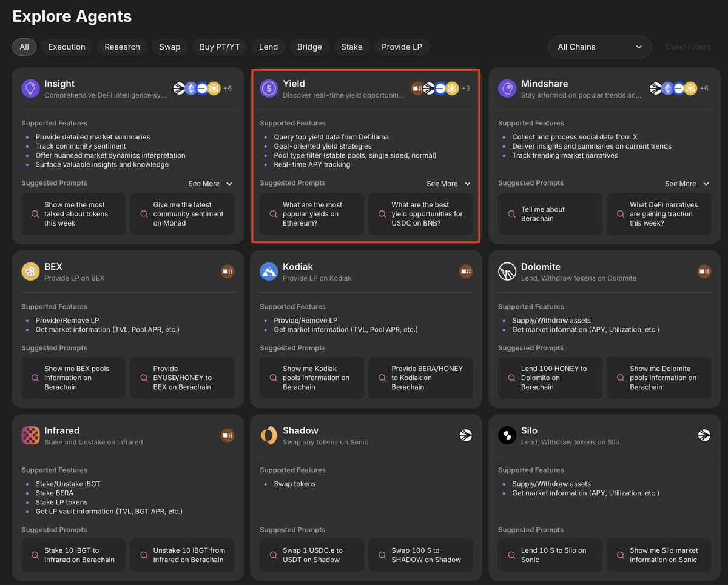Click Berachain chain badge on BEX card

tap(227, 272)
